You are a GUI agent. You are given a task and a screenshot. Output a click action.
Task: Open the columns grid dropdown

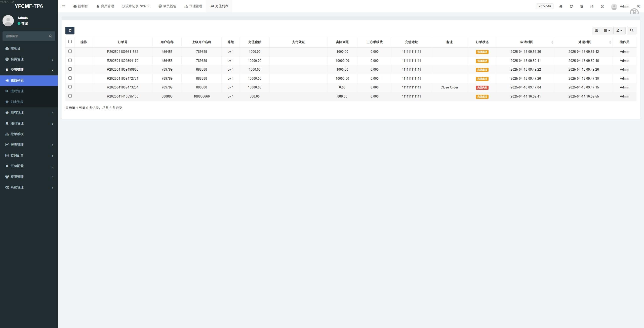tap(607, 30)
